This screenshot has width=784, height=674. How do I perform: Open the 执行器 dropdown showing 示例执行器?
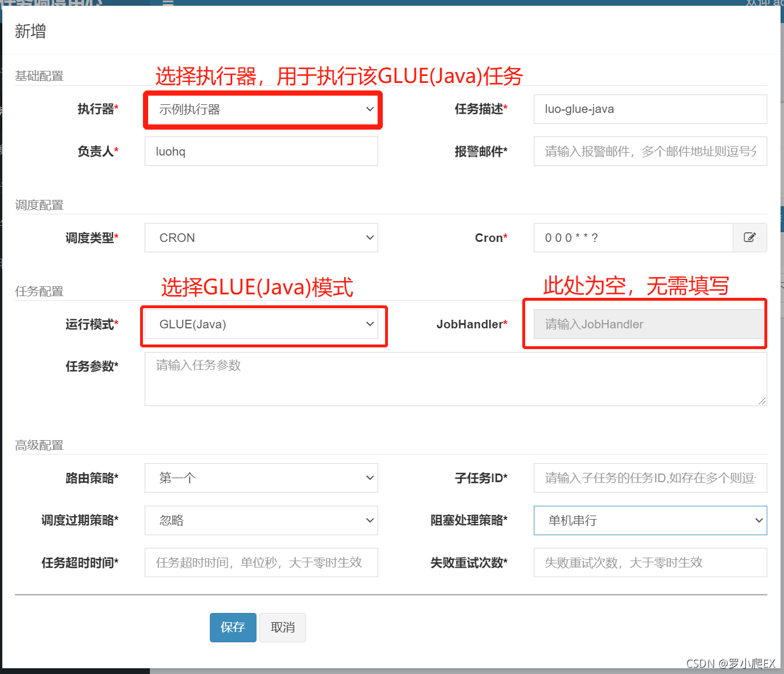(261, 109)
